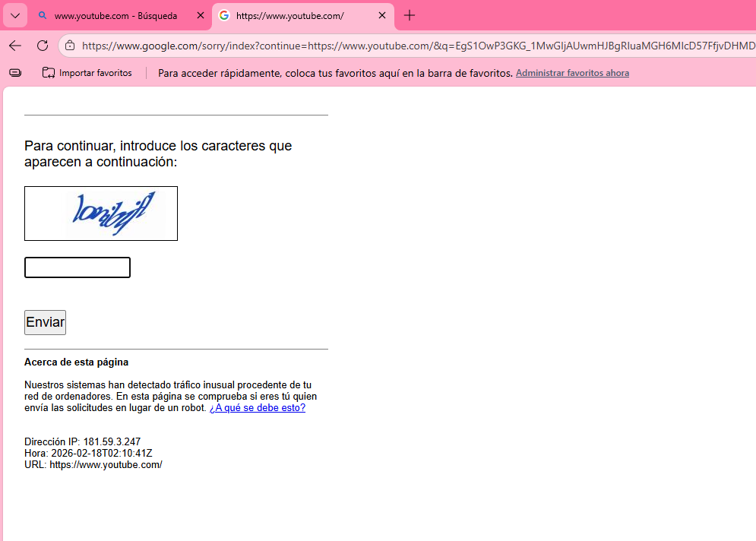Viewport: 756px width, 541px height.
Task: Select the text Dirección IP: 181.59.3.247
Action: click(83, 441)
